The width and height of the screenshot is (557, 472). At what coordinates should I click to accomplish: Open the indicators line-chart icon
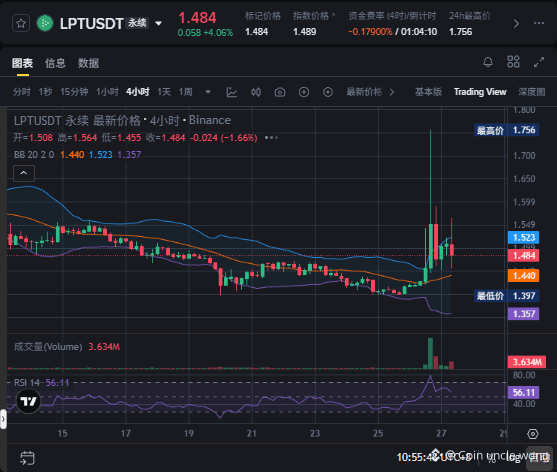(232, 92)
